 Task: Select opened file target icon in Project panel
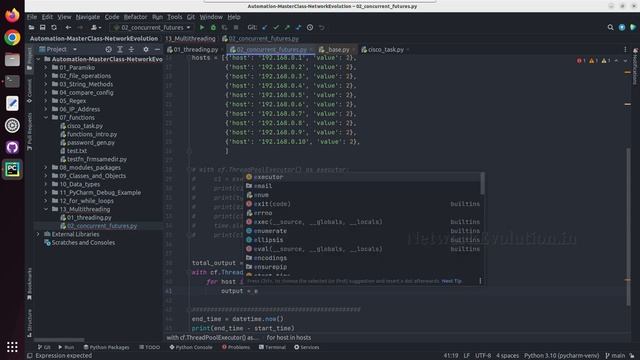109,49
